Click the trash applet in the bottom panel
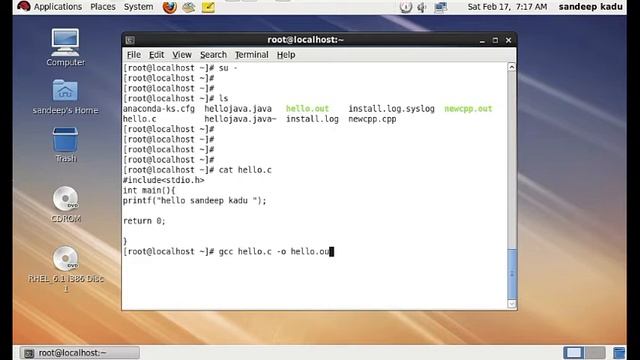 click(619, 353)
